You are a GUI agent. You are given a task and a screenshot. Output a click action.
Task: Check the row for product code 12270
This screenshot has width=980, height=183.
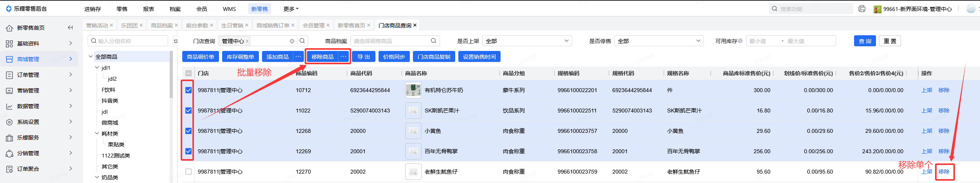(188, 172)
